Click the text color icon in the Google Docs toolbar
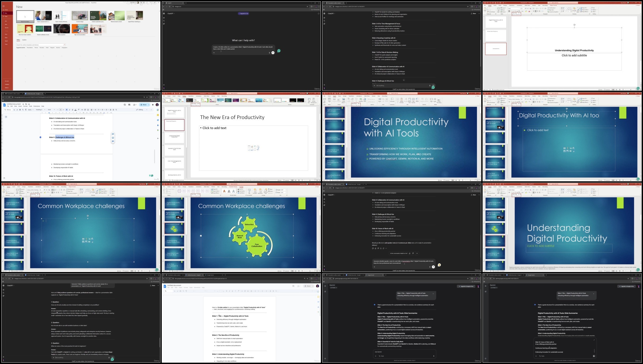 click(x=75, y=110)
